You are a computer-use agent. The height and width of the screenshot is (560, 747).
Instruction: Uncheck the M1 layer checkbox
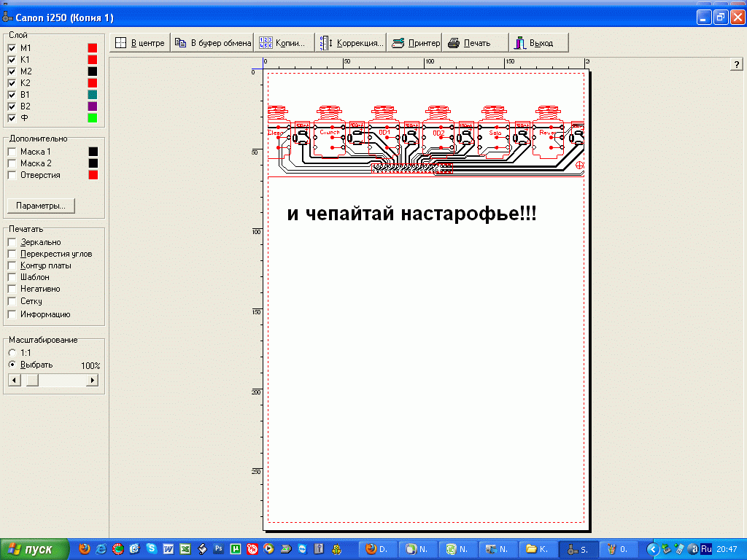(x=12, y=48)
